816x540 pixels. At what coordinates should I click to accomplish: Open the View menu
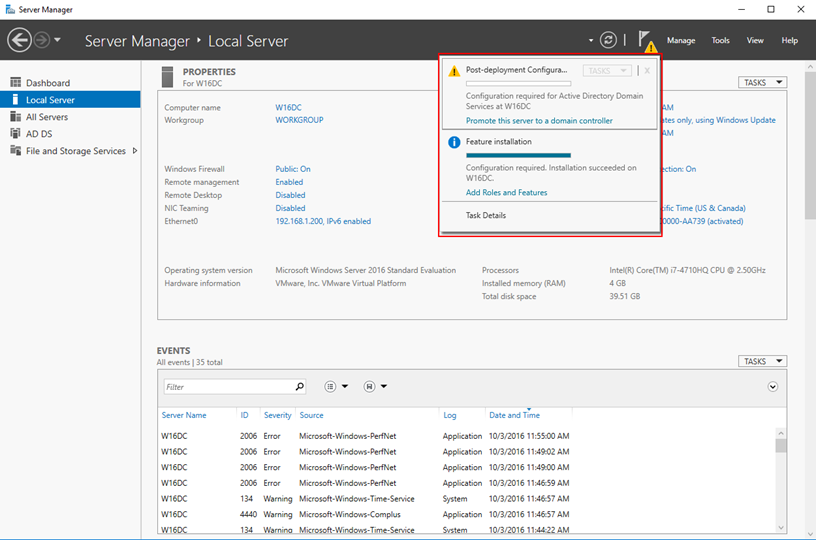click(755, 40)
